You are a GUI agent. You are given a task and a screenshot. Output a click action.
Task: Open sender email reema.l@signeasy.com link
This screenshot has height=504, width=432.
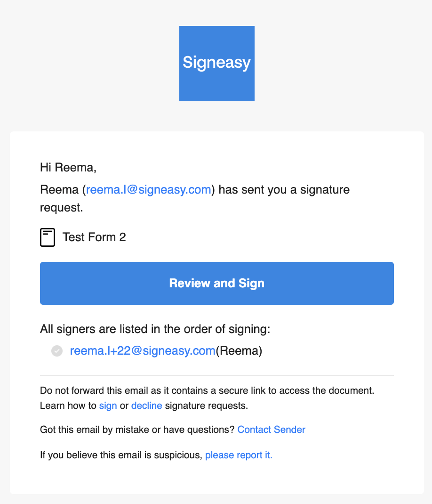[148, 190]
